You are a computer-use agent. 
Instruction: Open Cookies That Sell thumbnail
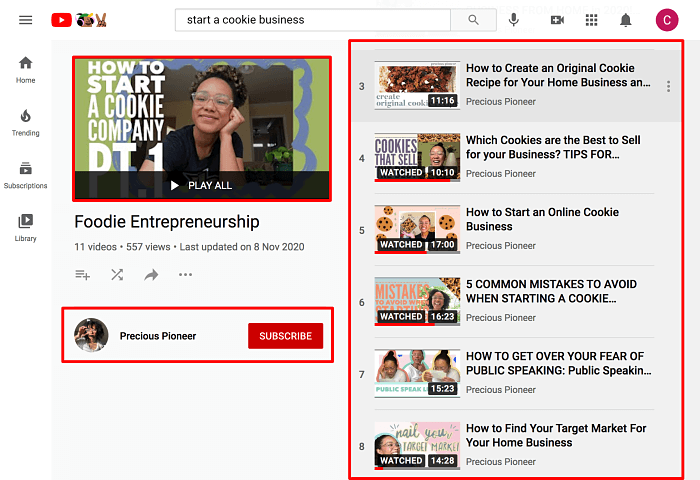417,158
